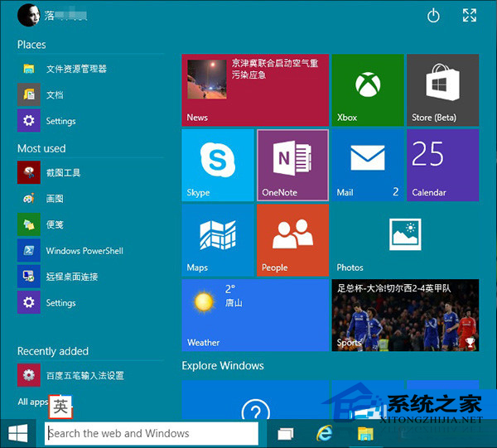Open the Sports live tile
The width and height of the screenshot is (497, 448).
[405, 316]
